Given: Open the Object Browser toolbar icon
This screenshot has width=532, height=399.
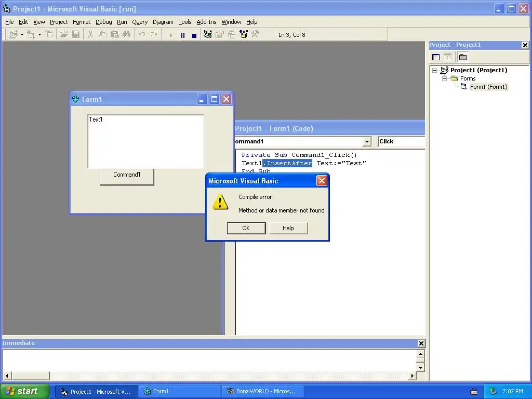Looking at the screenshot, I should 244,35.
